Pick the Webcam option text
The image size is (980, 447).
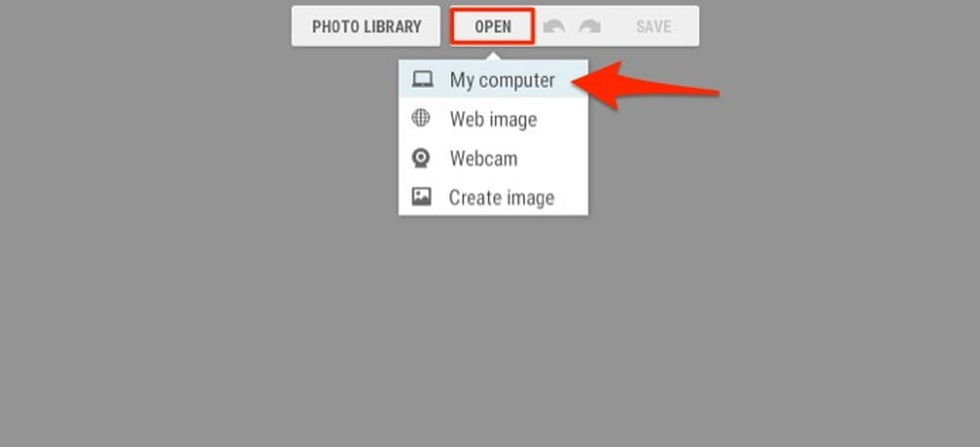[x=484, y=158]
